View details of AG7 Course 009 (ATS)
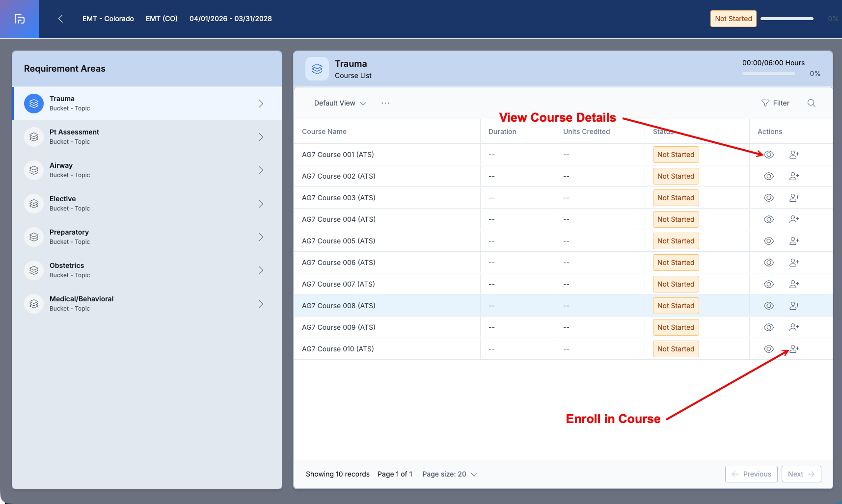The width and height of the screenshot is (842, 504). [x=769, y=327]
